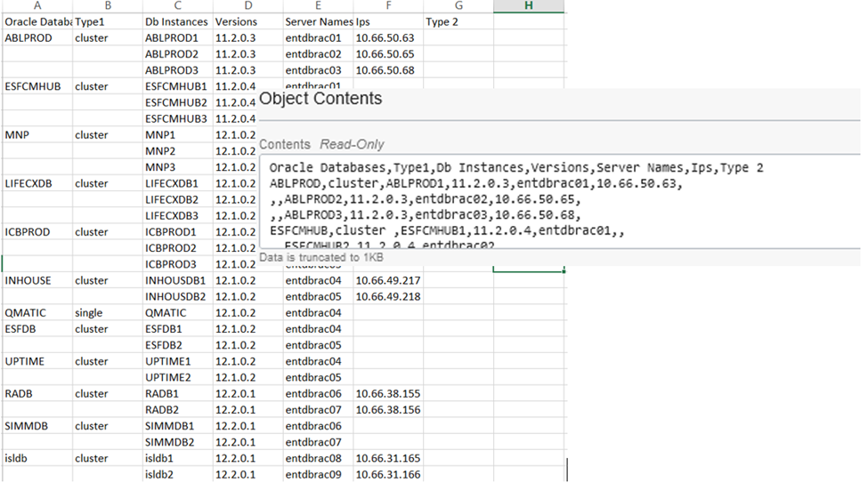
Task: Select IP cell 10.66.50.65
Action: tap(389, 54)
